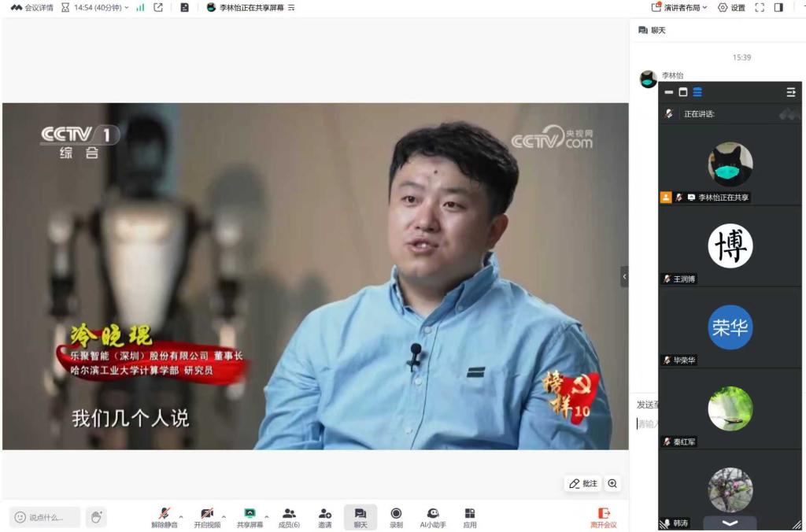Click the 说点什么 input box
The image size is (806, 532).
(46, 517)
